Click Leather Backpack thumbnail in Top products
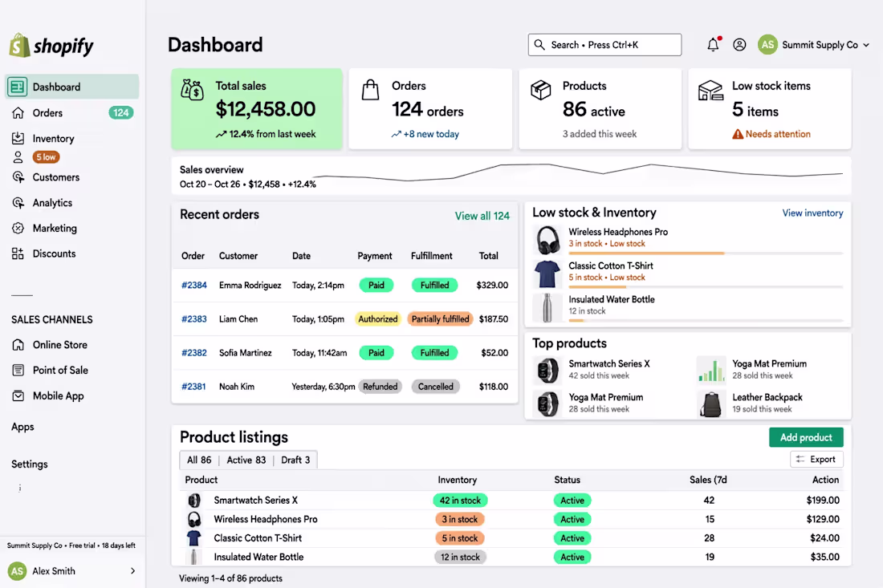Screen dimensions: 883x588 pyautogui.click(x=710, y=403)
